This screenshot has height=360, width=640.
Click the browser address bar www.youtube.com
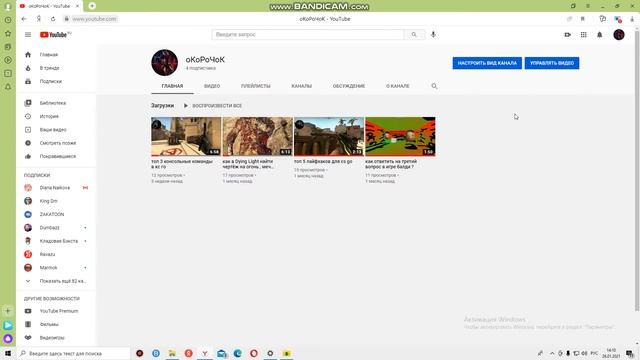95,19
